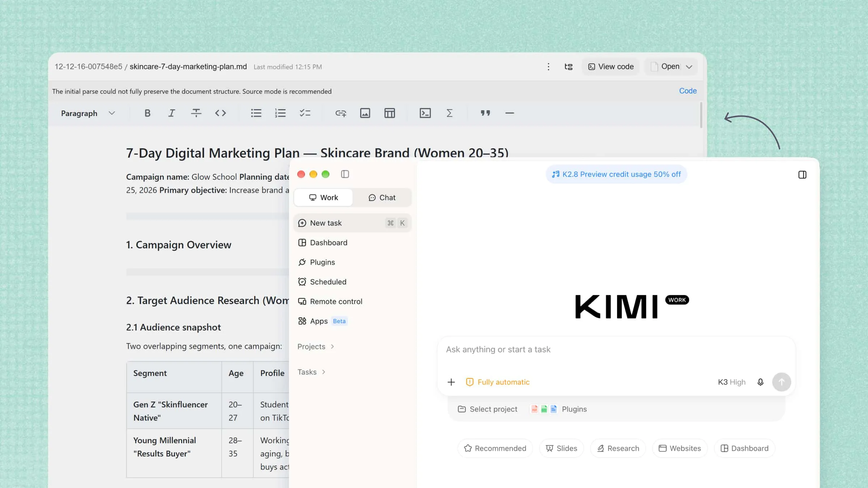Apply strikethrough formatting
The width and height of the screenshot is (868, 488).
196,113
